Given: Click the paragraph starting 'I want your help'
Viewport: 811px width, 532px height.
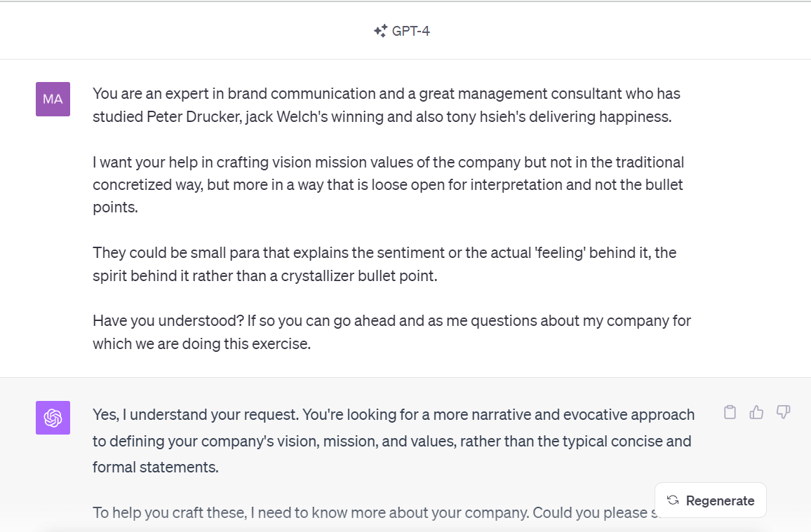Looking at the screenshot, I should (x=388, y=185).
